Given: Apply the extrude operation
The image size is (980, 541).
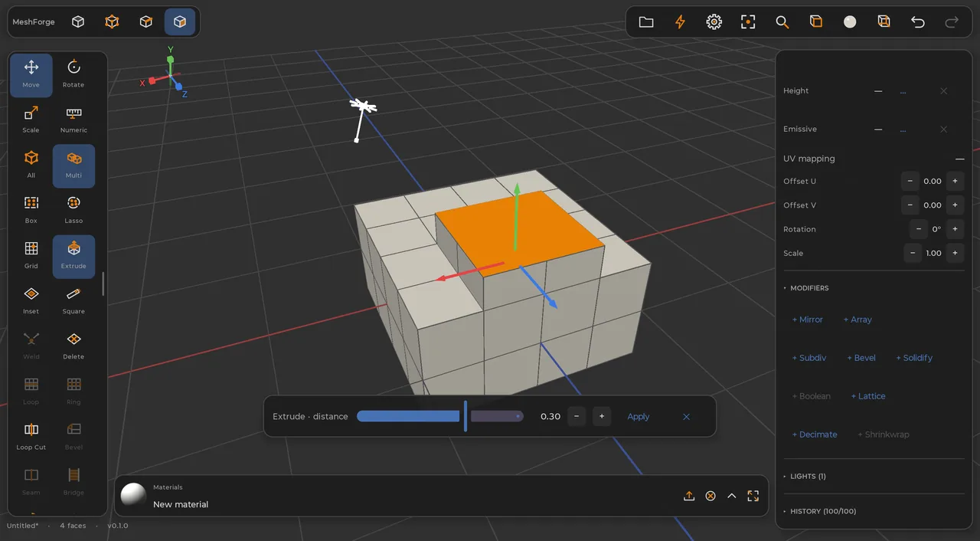Looking at the screenshot, I should [638, 417].
